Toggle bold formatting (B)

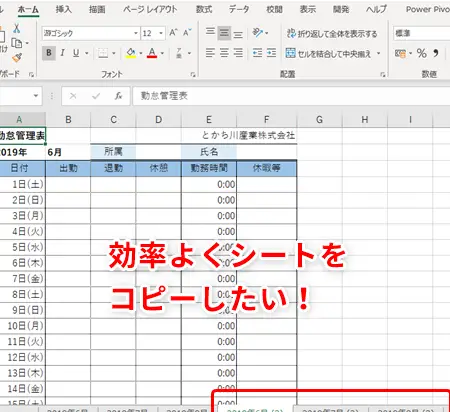click(49, 53)
